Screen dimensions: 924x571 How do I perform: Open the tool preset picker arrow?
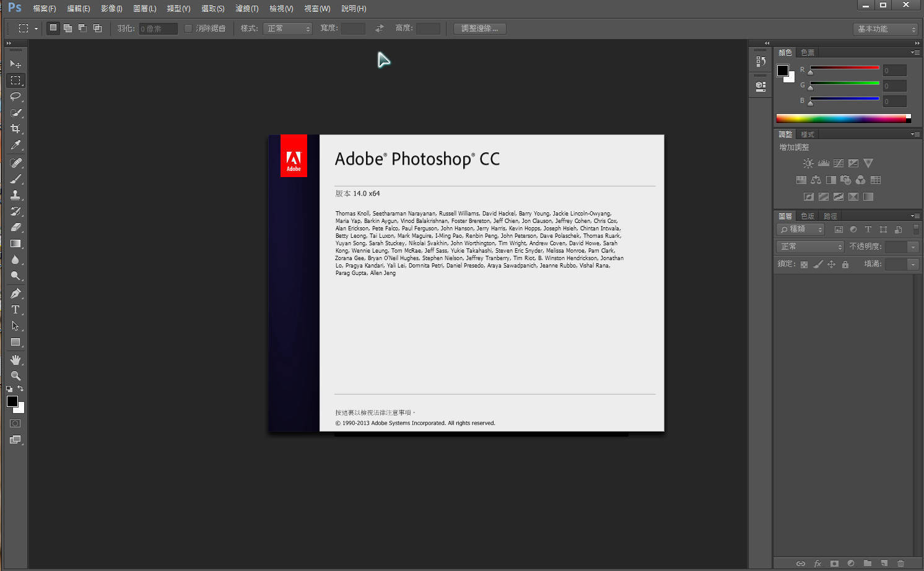(36, 28)
